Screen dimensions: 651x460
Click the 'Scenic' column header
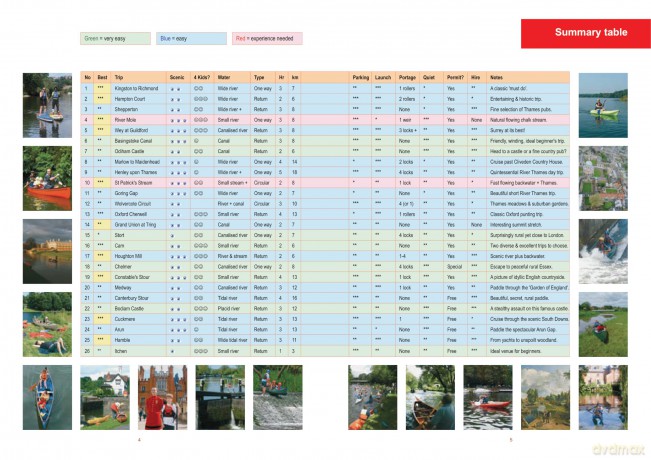(x=177, y=77)
